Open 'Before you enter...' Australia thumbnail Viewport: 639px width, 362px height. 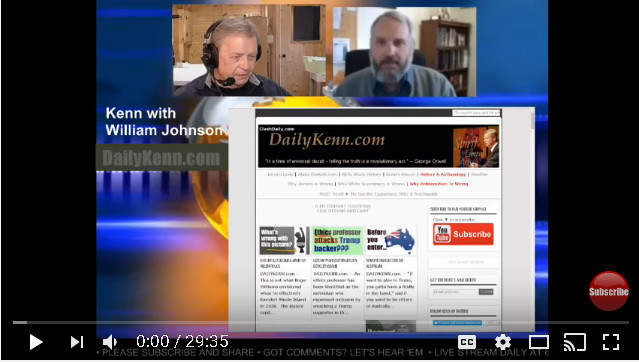[390, 241]
